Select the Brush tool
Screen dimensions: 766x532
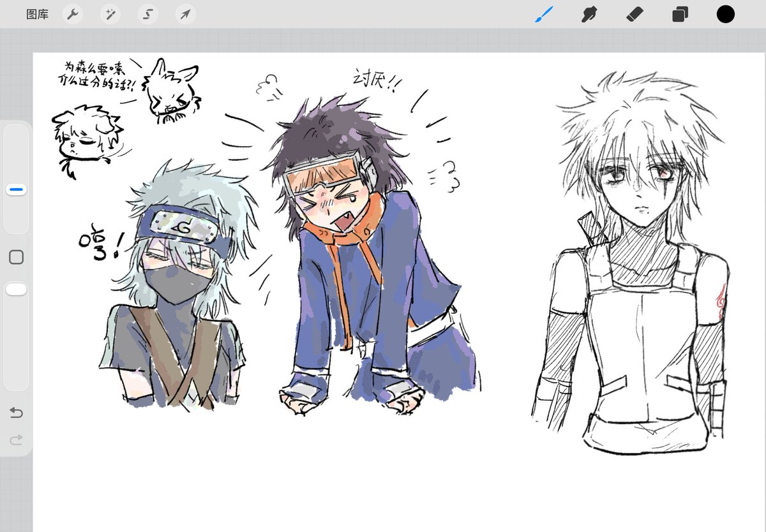[x=543, y=14]
